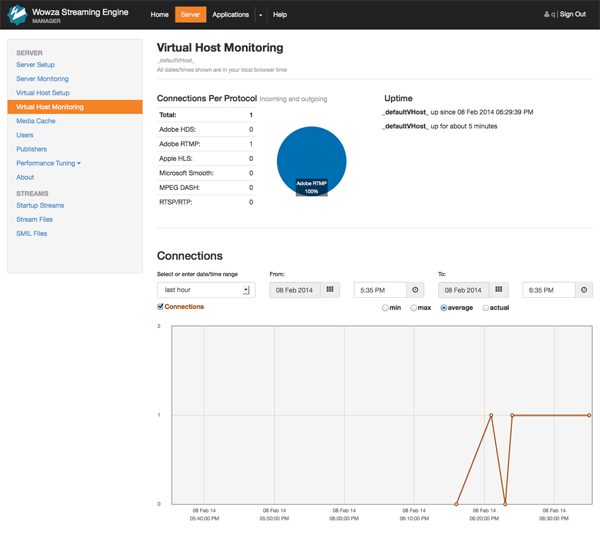Image resolution: width=600 pixels, height=534 pixels.
Task: Click the Wowza Streaming Engine logo icon
Action: pos(17,15)
